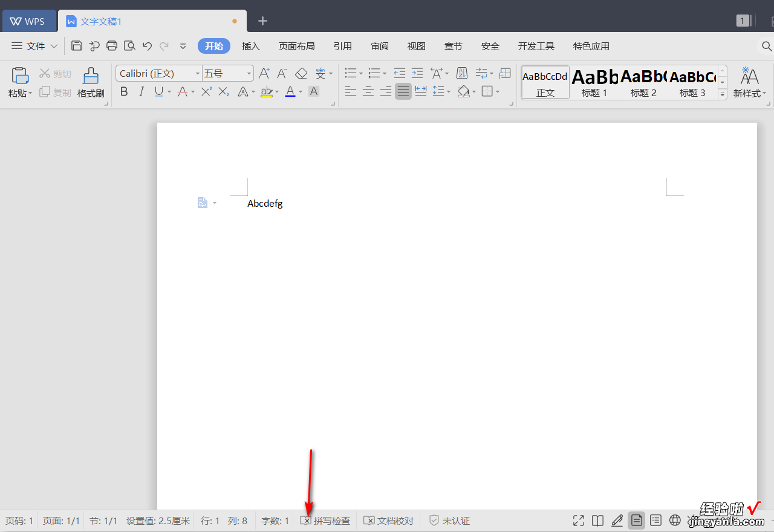
Task: Click the Borders icon
Action: [x=487, y=92]
